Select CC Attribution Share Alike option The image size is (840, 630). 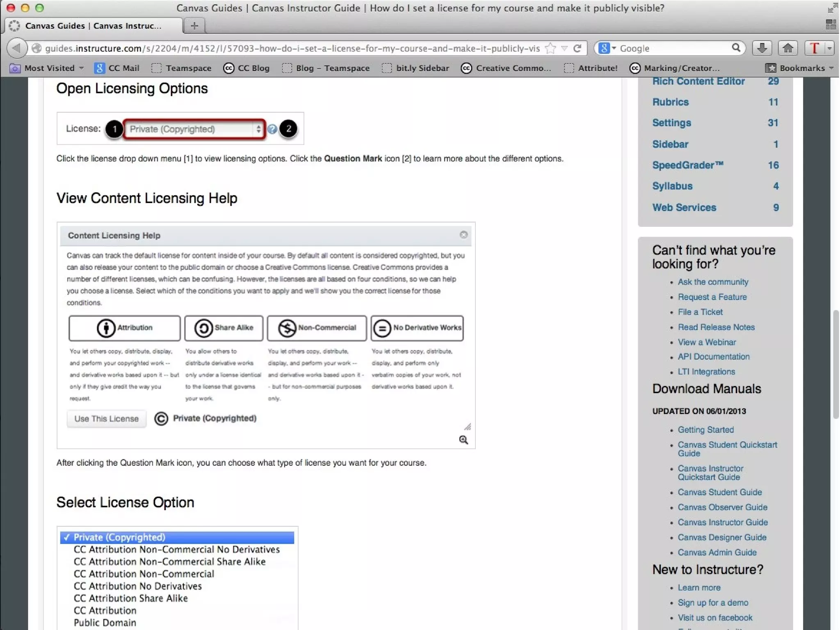[x=130, y=598]
